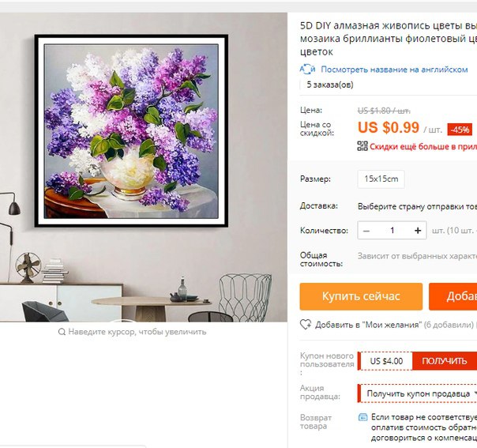Click the magnifier icon under the product image
This screenshot has width=477, height=448.
coord(62,332)
